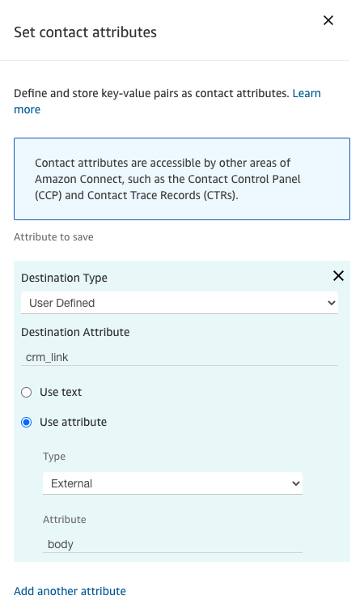
Task: Focus the body attribute input field
Action: coord(172,544)
